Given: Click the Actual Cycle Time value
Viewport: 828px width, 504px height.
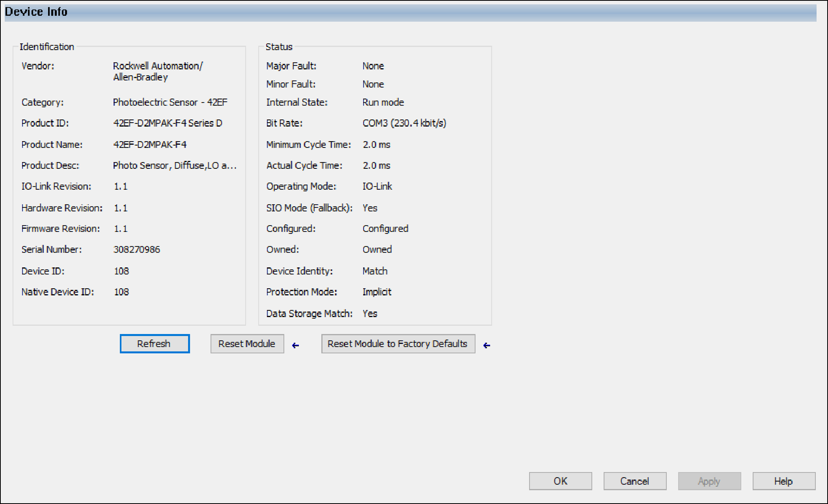Looking at the screenshot, I should [376, 165].
